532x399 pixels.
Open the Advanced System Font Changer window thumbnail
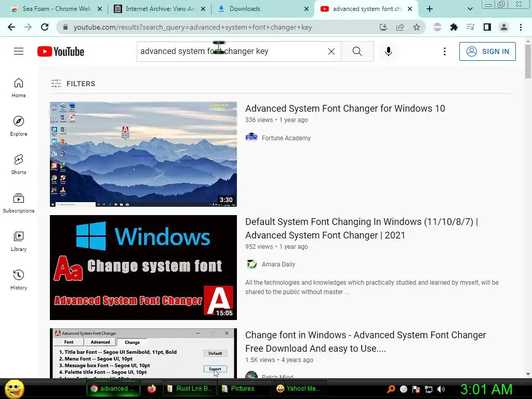pyautogui.click(x=143, y=353)
